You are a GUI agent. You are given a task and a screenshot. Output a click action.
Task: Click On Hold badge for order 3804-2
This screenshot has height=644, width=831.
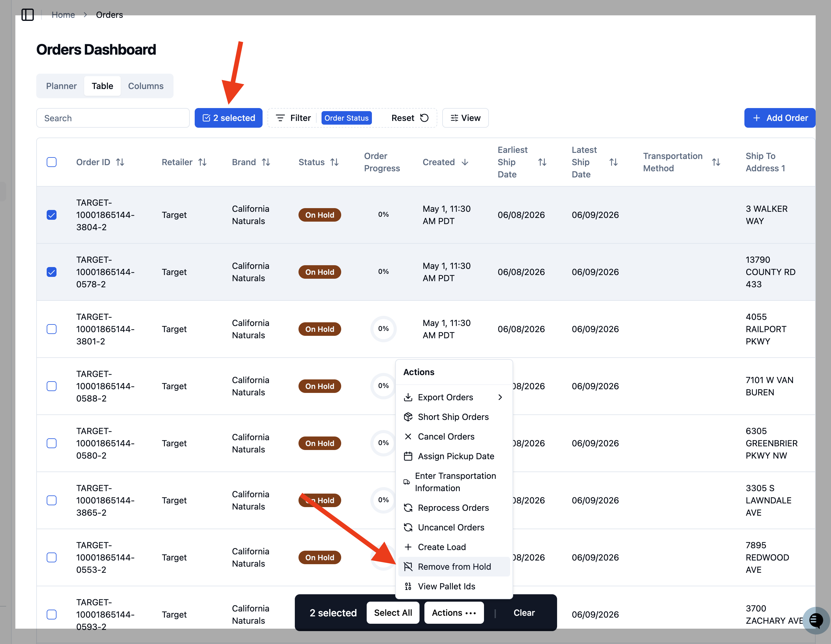pos(320,215)
